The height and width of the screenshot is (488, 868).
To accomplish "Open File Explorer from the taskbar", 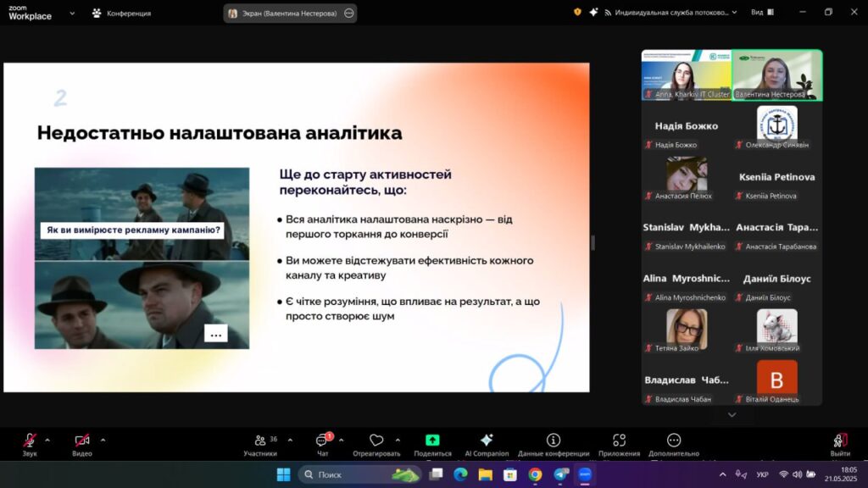I will click(x=486, y=474).
